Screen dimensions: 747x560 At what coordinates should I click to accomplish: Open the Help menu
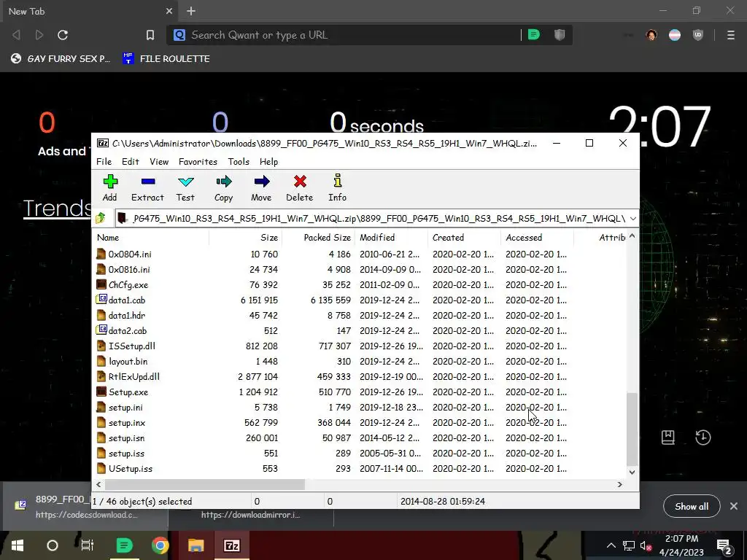pos(268,161)
